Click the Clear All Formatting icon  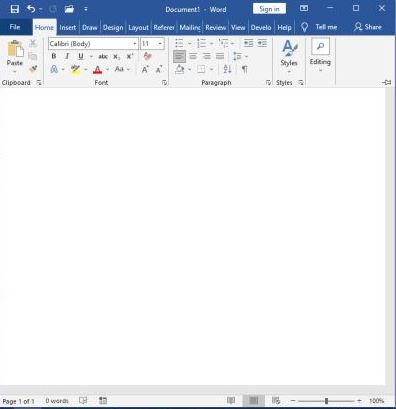coord(148,56)
